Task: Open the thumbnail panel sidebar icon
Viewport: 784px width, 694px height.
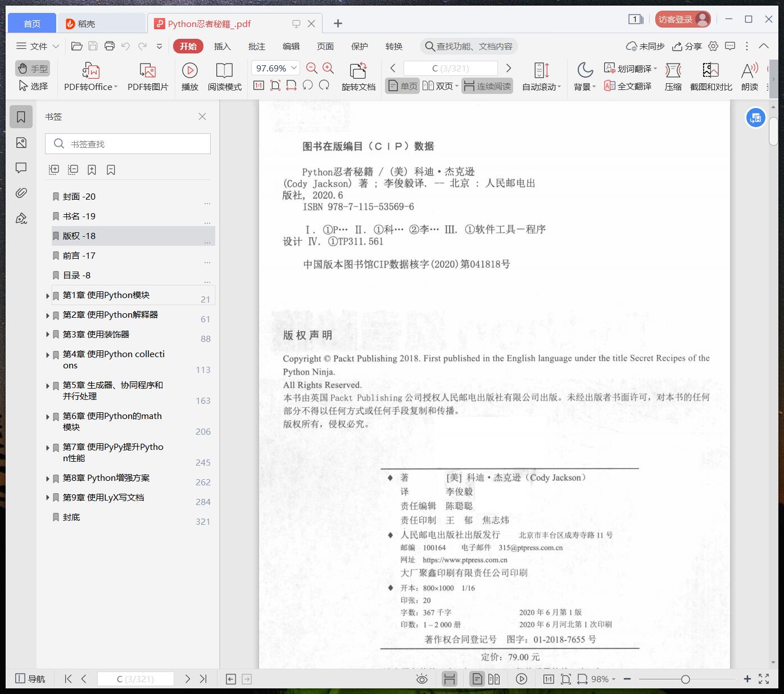Action: [21, 143]
